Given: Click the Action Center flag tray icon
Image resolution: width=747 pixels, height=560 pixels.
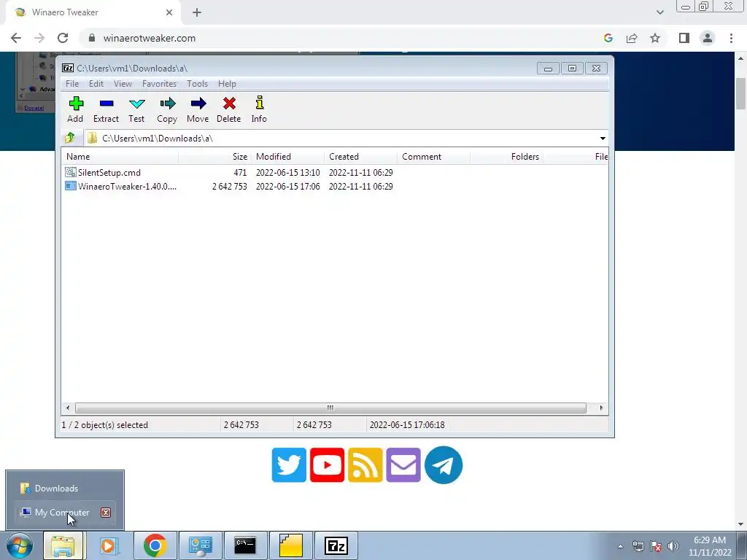Looking at the screenshot, I should point(656,546).
